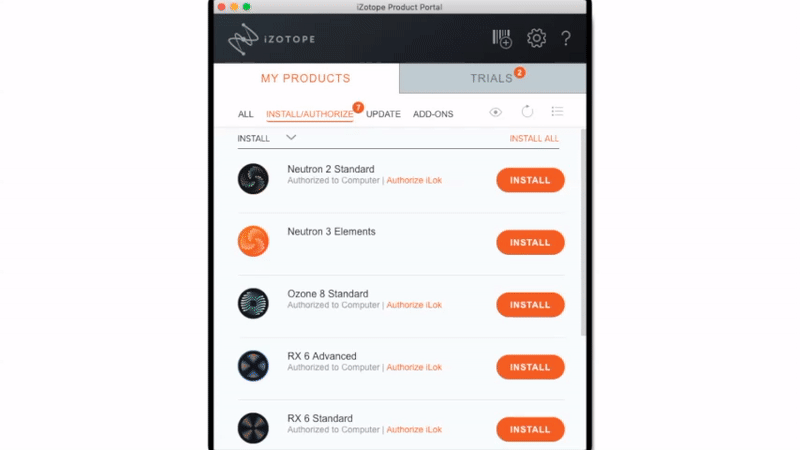Click the Neutron 2 Standard product icon
The image size is (800, 450).
(253, 179)
